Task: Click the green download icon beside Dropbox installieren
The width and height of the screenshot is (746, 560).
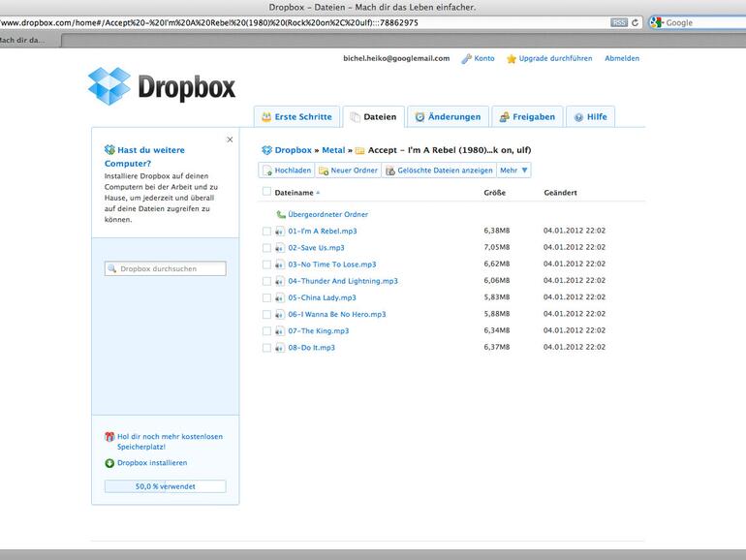Action: (x=109, y=463)
